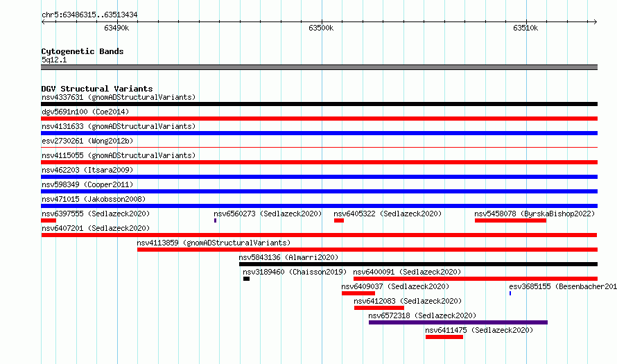Image resolution: width=617 pixels, height=364 pixels.
Task: Click the small black nsv3189460 marker
Action: 246,279
